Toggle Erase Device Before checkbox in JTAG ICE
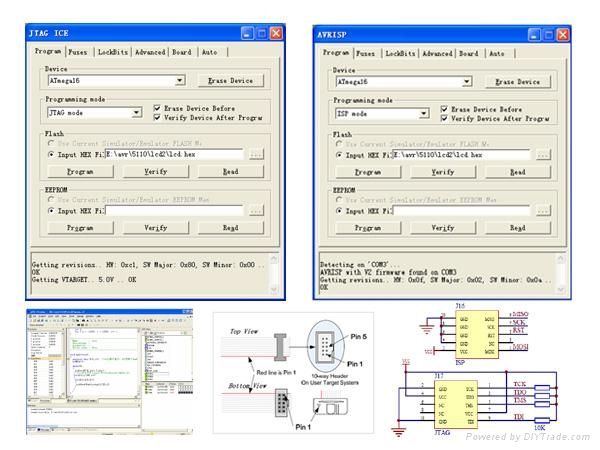Screen dimensions: 600x450 (157, 108)
